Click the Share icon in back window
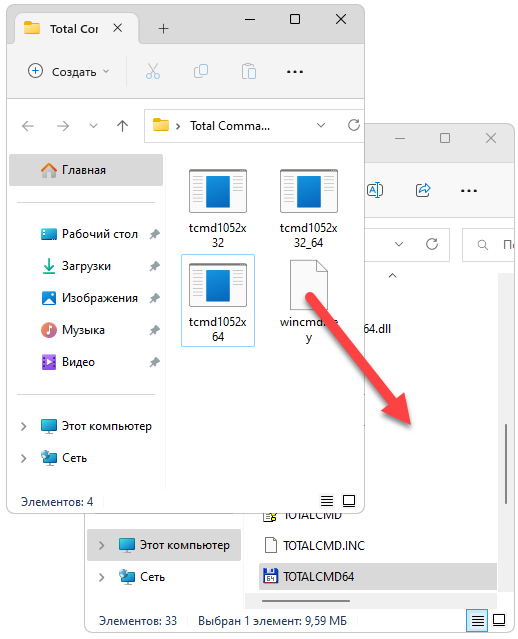 pos(423,190)
